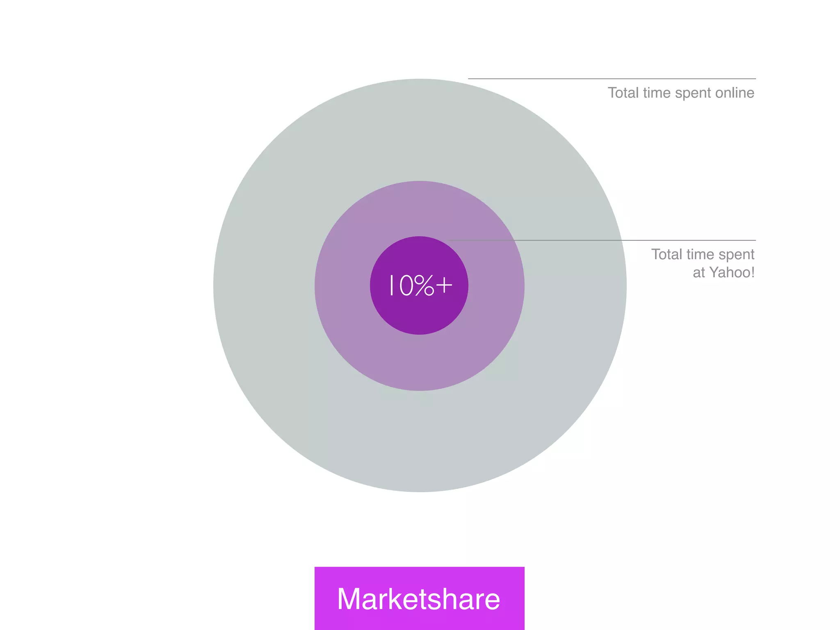Click the 10%+ text label
This screenshot has width=840, height=630.
(x=420, y=285)
